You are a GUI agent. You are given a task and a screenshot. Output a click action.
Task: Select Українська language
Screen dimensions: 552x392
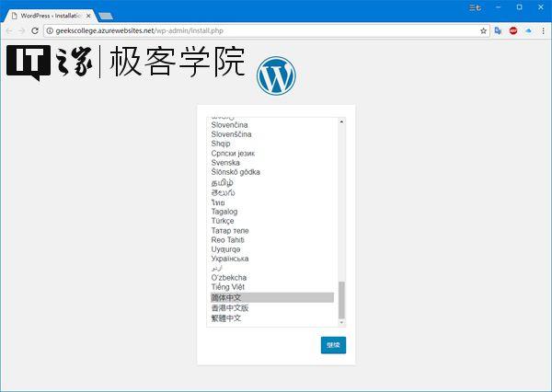tap(230, 259)
